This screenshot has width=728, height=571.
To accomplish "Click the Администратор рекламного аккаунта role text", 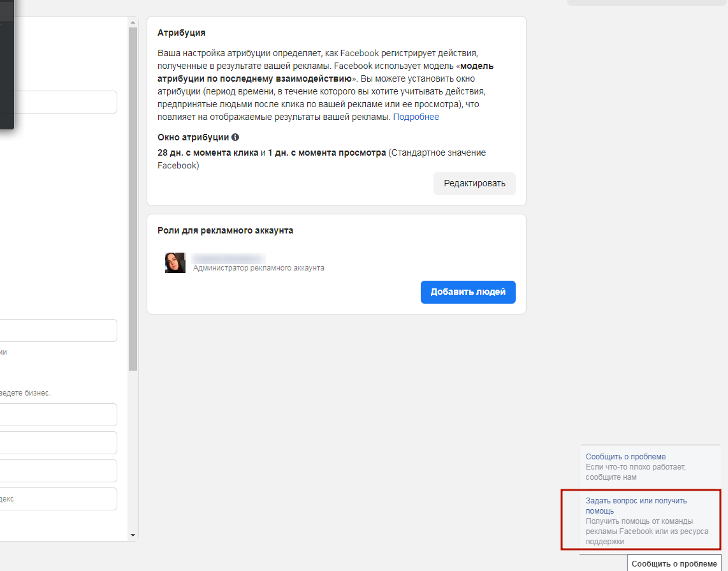I will 259,268.
